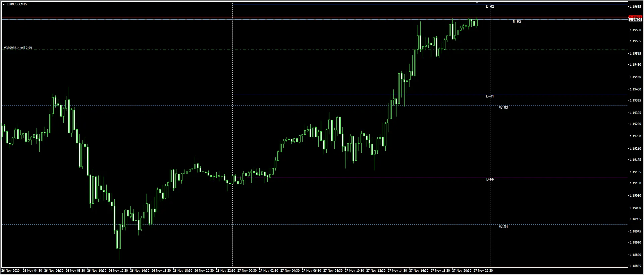Click the 27 Nov 00:30 time label
Image resolution: width=644 pixels, height=275 pixels.
pyautogui.click(x=247, y=271)
